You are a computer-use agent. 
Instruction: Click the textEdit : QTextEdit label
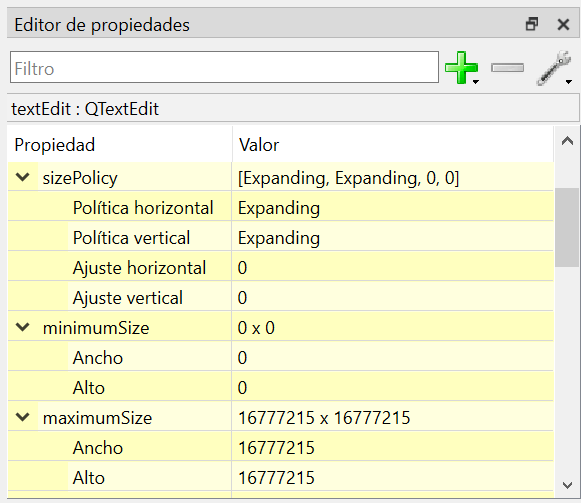[x=85, y=109]
